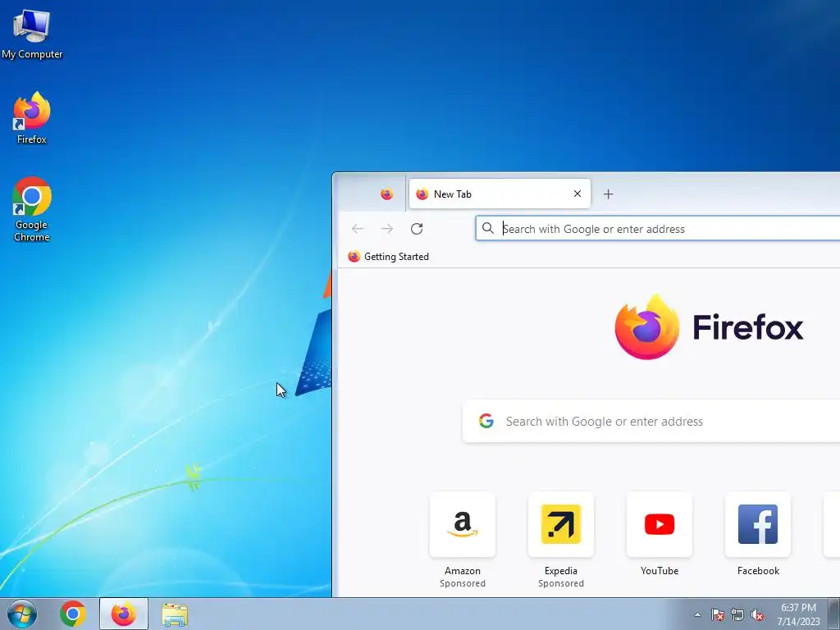Open the Windows Start menu
840x630 pixels.
point(22,614)
